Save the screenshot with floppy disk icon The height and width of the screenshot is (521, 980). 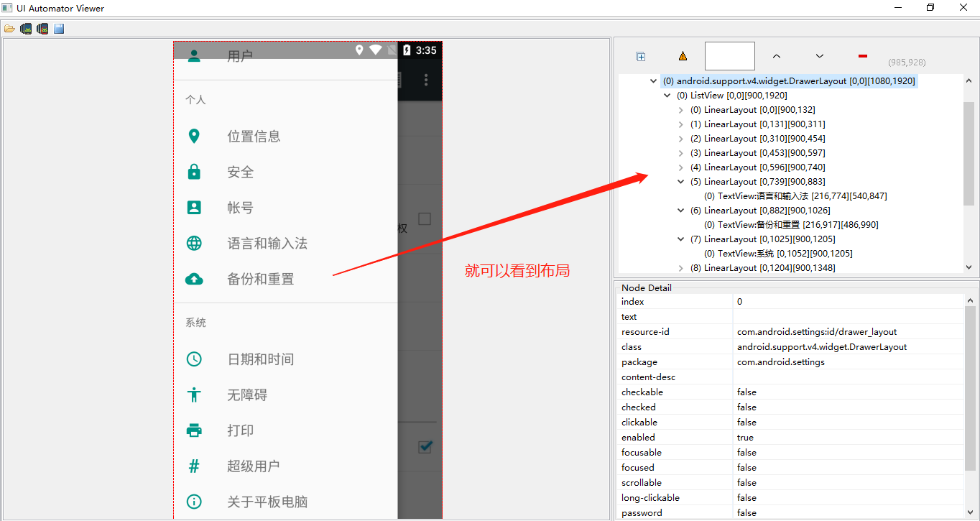pyautogui.click(x=59, y=29)
